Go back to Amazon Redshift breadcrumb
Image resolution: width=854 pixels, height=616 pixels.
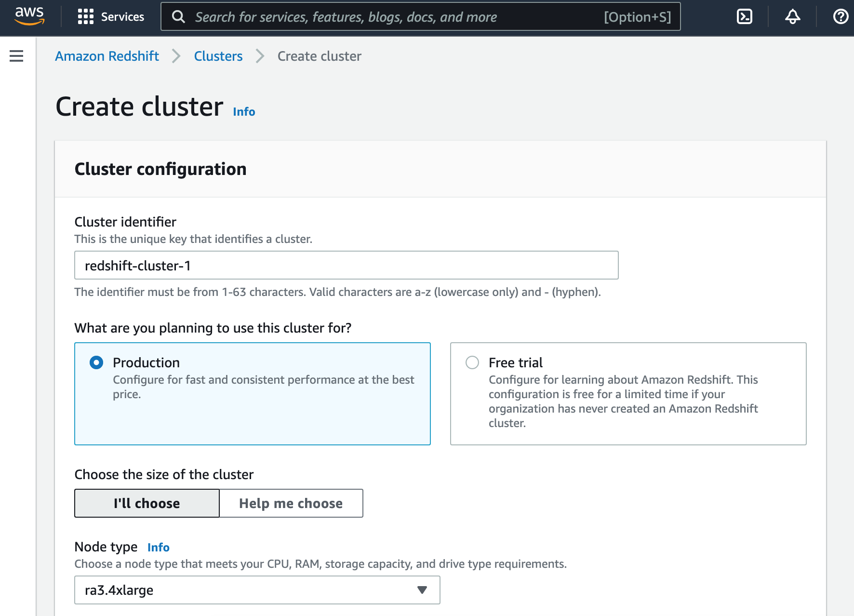(107, 56)
